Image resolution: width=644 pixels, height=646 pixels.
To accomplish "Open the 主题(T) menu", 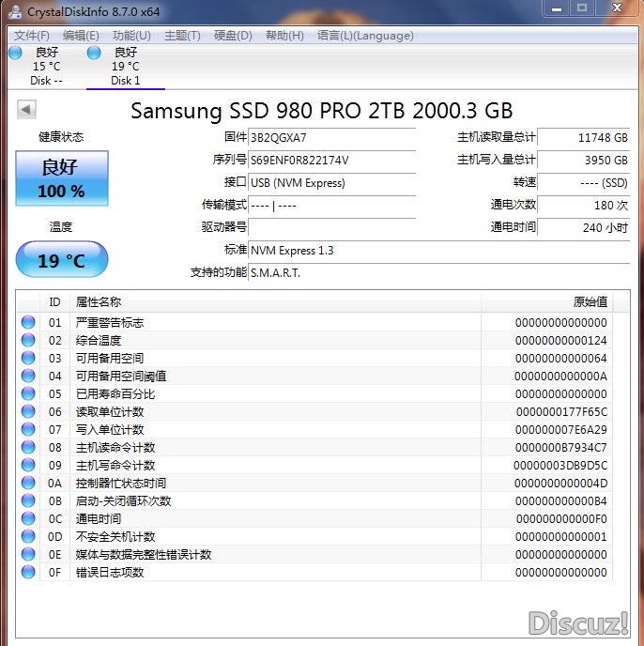I will 182,36.
